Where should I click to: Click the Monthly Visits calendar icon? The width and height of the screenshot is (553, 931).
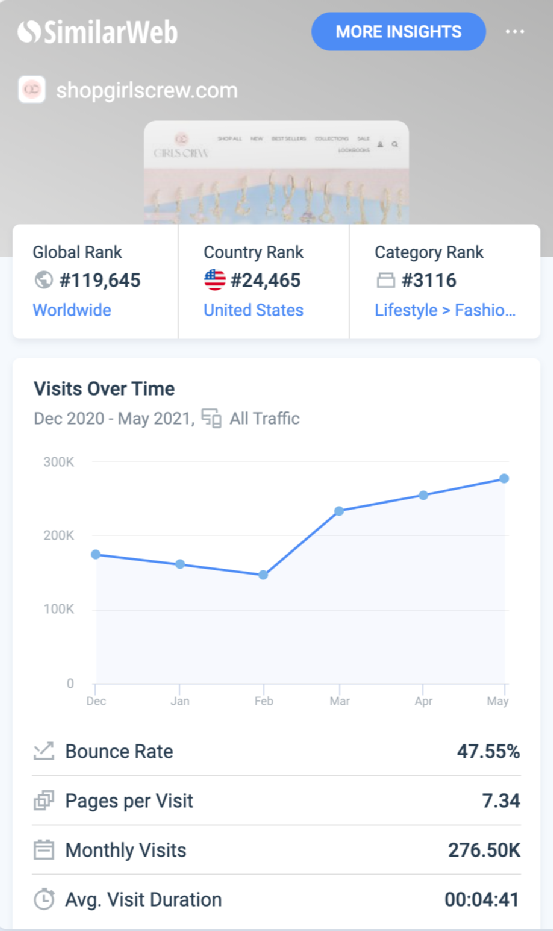(44, 850)
